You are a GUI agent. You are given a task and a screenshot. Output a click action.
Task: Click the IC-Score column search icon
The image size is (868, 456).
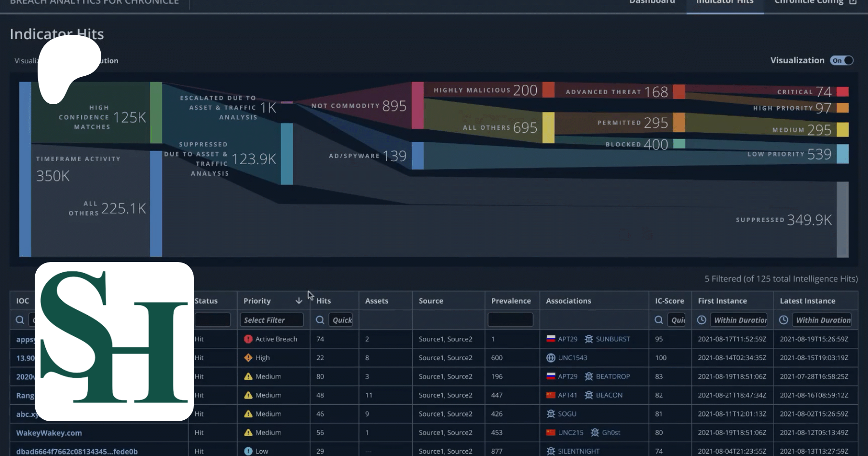659,320
